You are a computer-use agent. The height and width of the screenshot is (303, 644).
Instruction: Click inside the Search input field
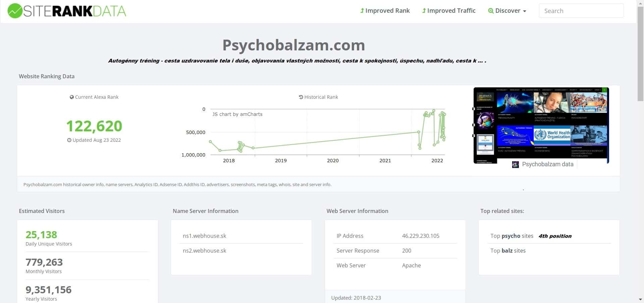click(581, 11)
